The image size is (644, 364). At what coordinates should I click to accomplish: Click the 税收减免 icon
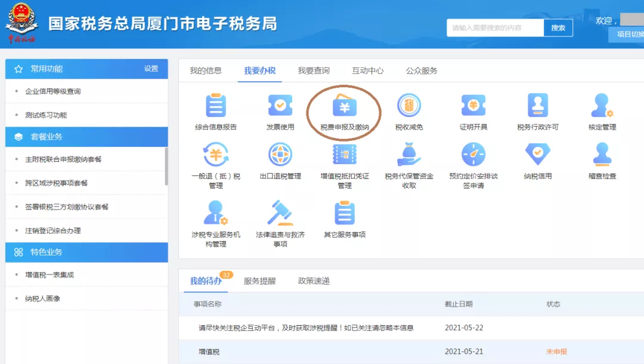pyautogui.click(x=409, y=107)
